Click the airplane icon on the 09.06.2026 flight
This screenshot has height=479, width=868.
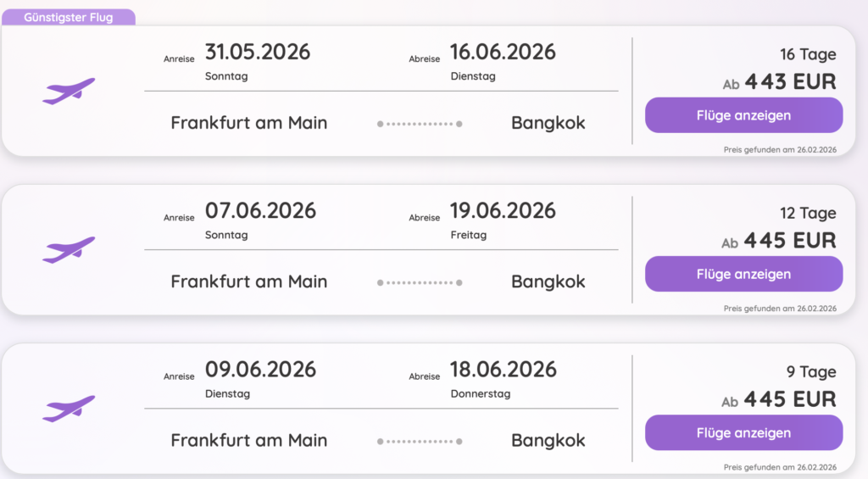pos(69,408)
